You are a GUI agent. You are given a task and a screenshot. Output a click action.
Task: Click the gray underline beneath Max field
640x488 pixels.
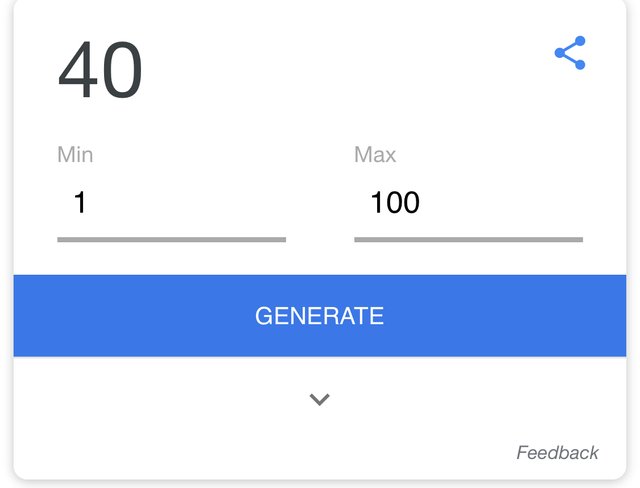pos(469,240)
